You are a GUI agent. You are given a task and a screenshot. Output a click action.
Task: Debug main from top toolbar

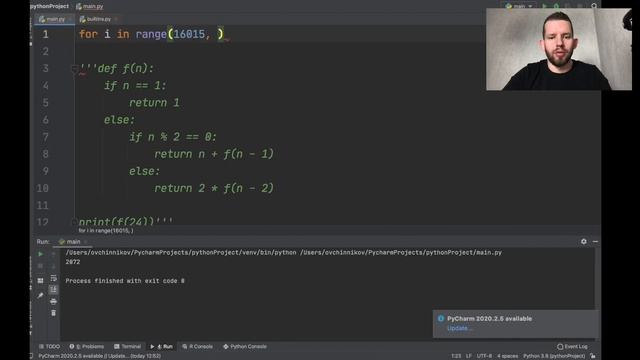(556, 6)
